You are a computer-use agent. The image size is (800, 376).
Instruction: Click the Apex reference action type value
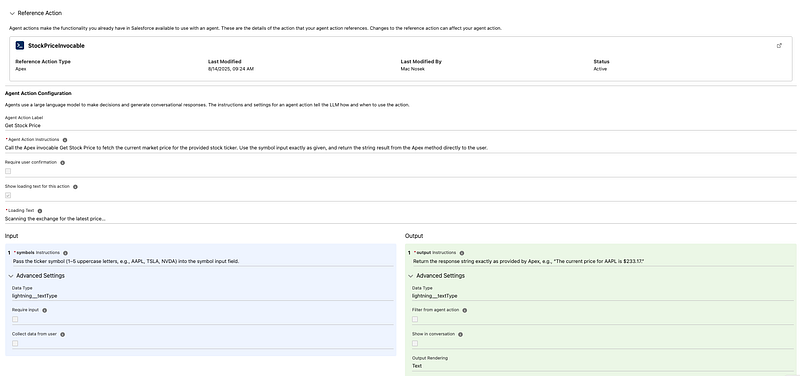[x=21, y=69]
